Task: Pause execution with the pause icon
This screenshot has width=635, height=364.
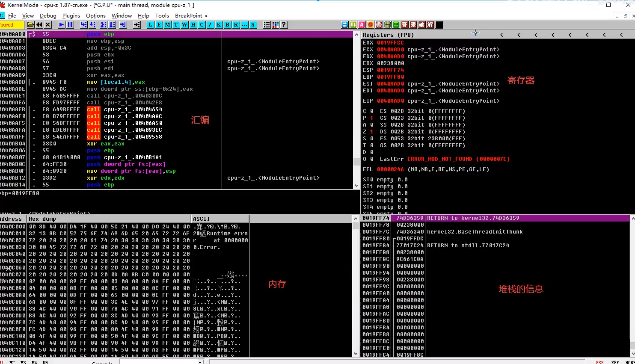Action: pyautogui.click(x=70, y=25)
